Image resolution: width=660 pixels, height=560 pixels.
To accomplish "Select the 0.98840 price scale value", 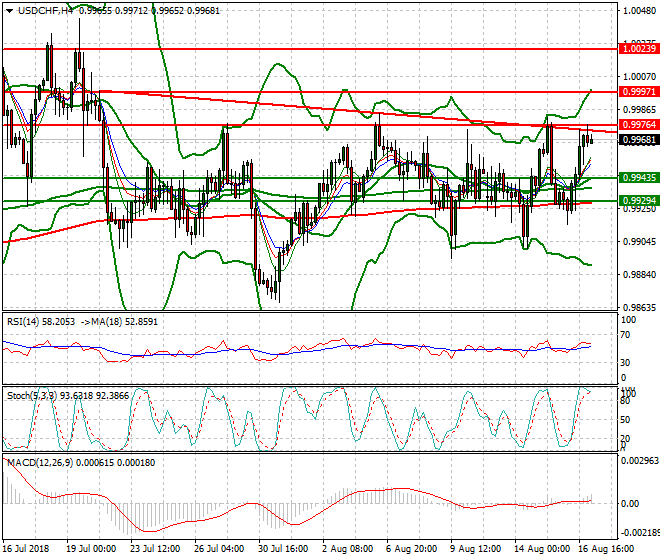I will tap(639, 275).
